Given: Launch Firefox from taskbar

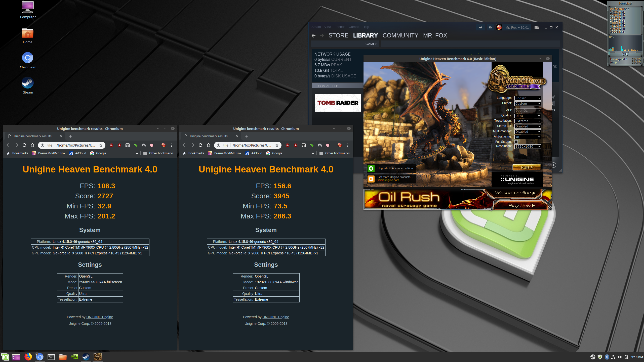Looking at the screenshot, I should [x=28, y=357].
